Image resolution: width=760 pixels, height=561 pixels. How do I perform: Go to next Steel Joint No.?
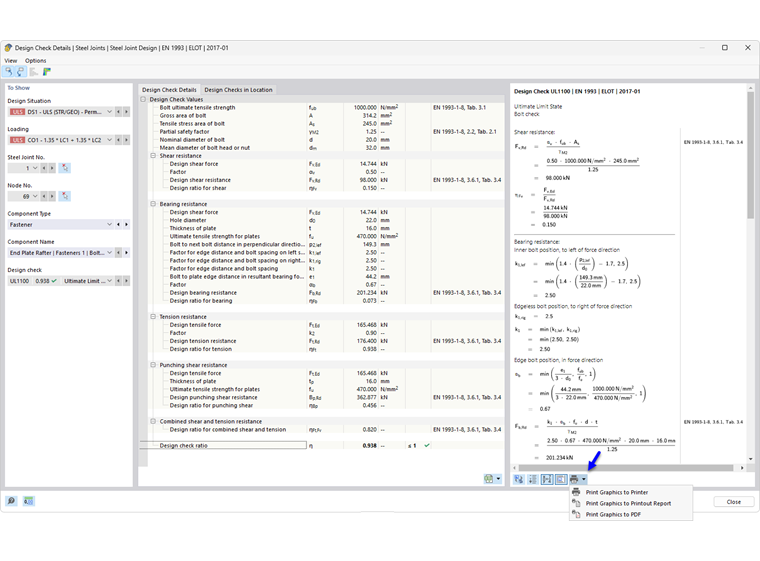[x=52, y=168]
